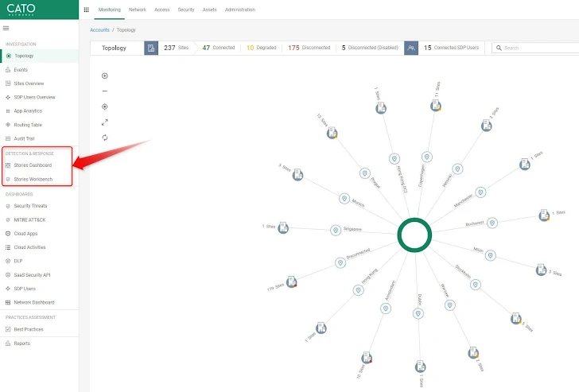
Task: Click the refresh topology icon
Action: [x=105, y=138]
